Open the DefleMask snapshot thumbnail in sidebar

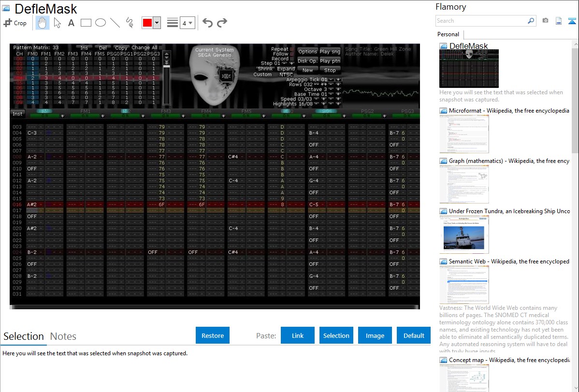469,69
